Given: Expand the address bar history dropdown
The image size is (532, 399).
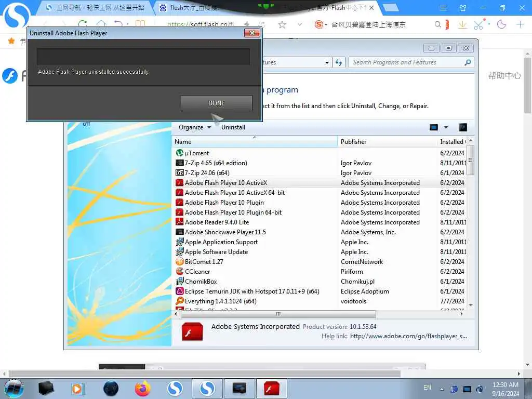Looking at the screenshot, I should [327, 62].
